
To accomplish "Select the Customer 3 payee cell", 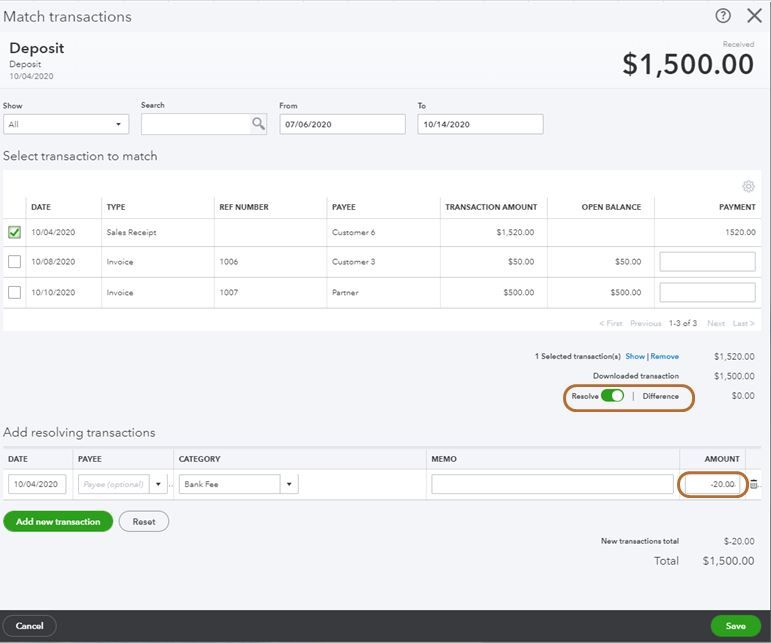I will (x=354, y=262).
